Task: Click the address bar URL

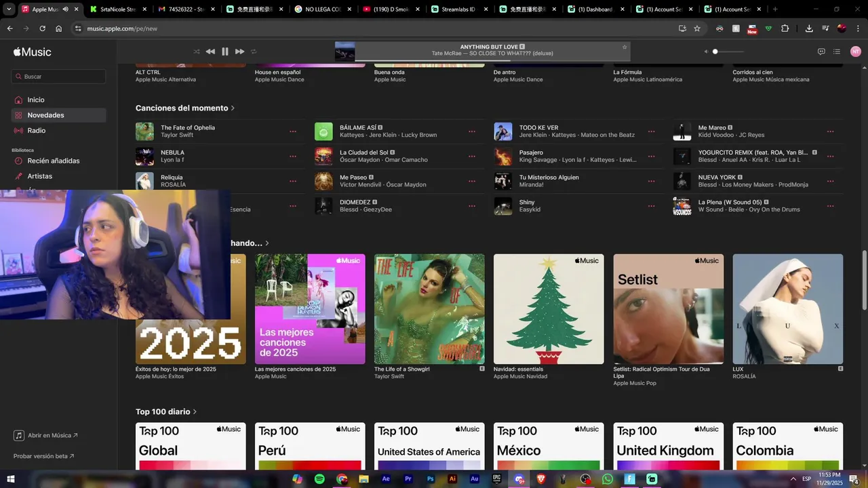Action: [122, 28]
